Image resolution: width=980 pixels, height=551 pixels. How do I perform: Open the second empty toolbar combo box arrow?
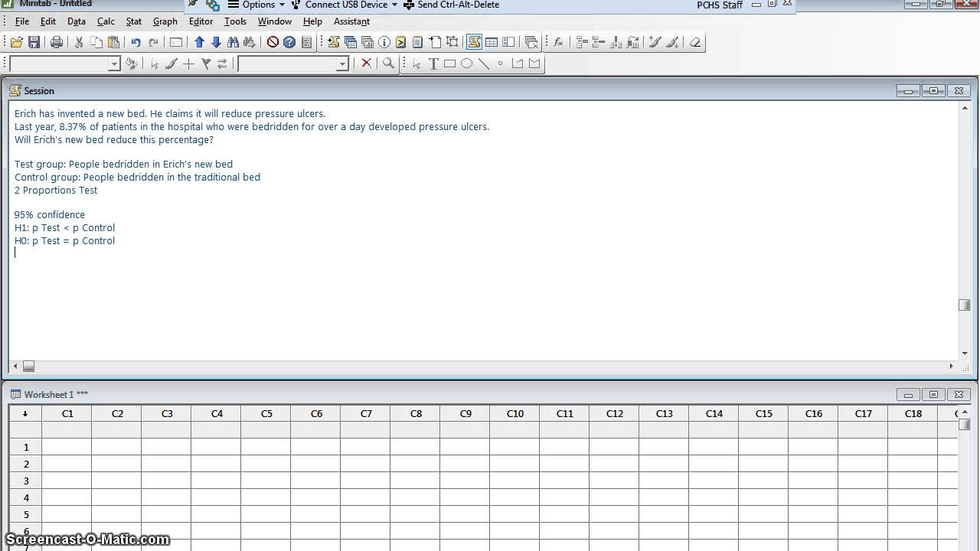point(342,64)
